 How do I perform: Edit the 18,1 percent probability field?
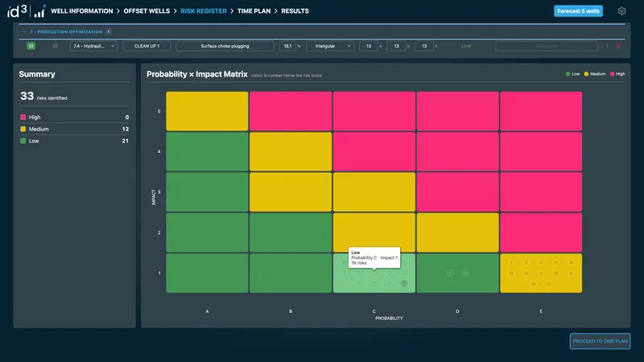click(x=287, y=46)
